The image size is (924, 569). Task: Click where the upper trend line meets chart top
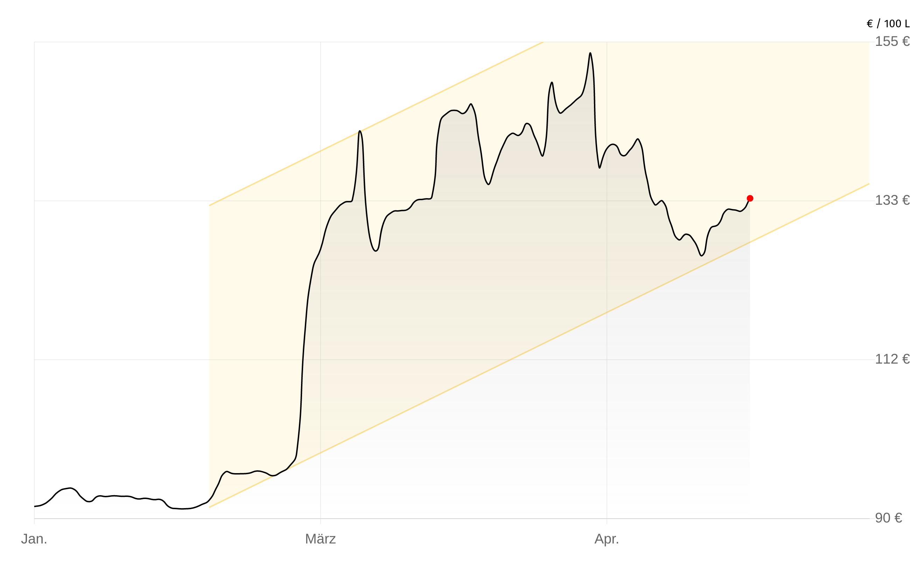click(x=543, y=42)
